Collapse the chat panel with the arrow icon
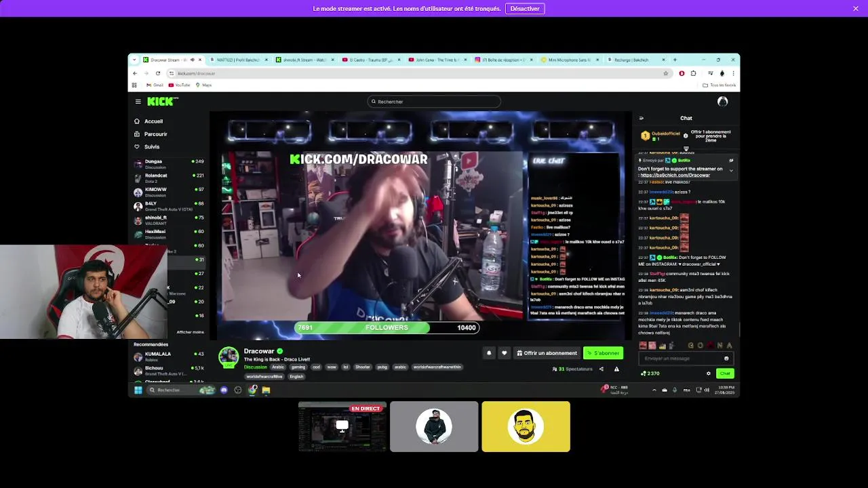 [642, 118]
